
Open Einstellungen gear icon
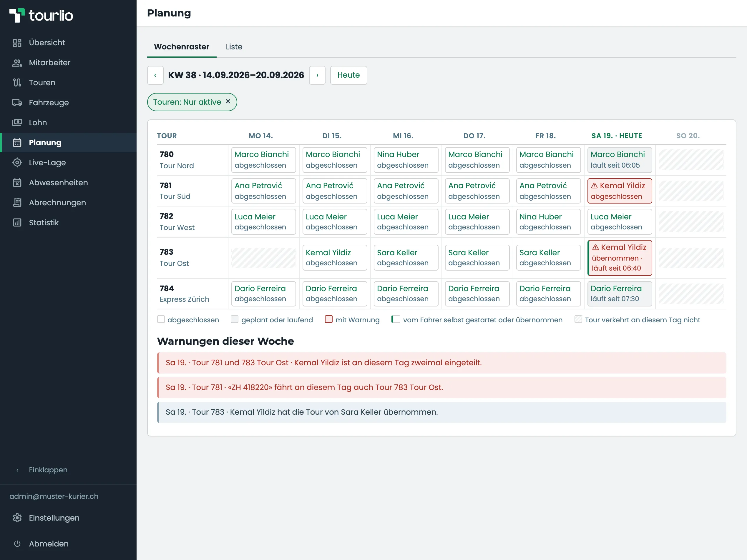17,518
